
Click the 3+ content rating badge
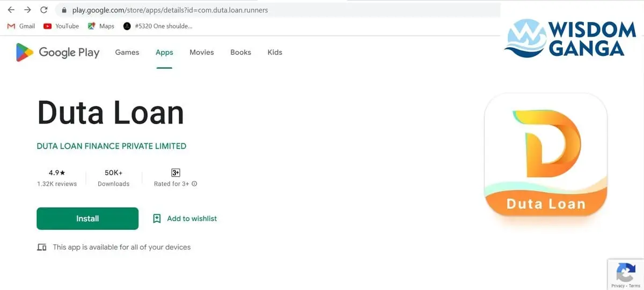(175, 173)
